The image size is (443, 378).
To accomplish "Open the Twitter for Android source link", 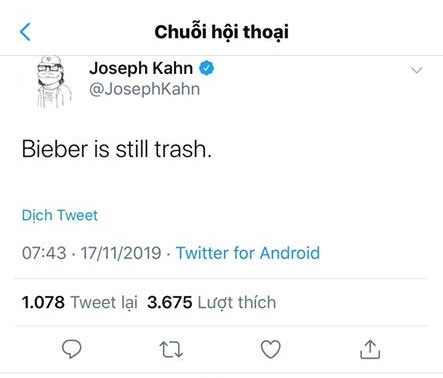I will [x=248, y=253].
